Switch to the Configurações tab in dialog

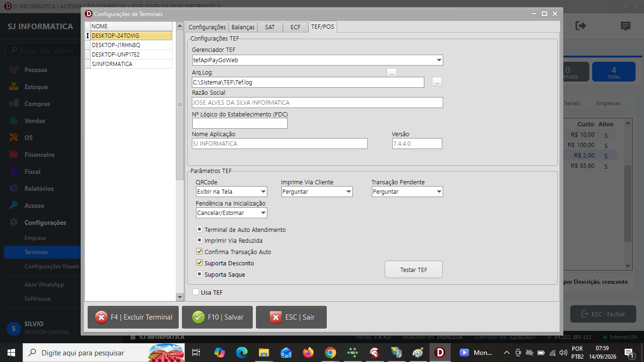pos(207,27)
